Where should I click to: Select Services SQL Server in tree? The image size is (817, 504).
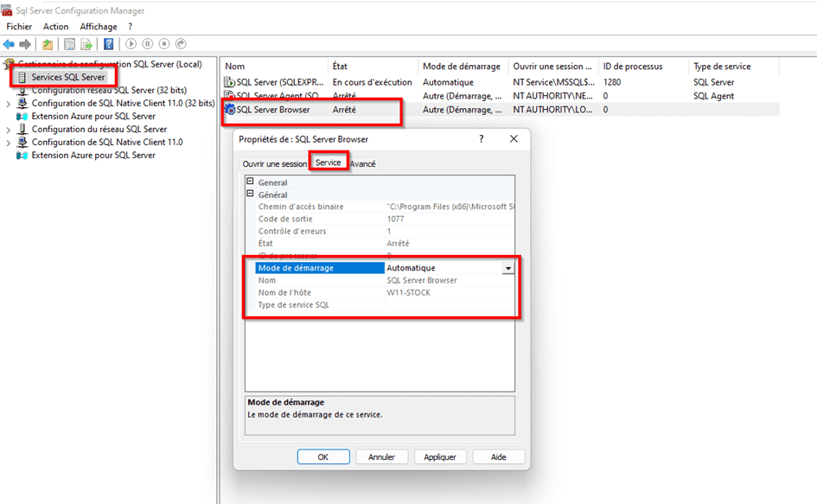point(68,77)
